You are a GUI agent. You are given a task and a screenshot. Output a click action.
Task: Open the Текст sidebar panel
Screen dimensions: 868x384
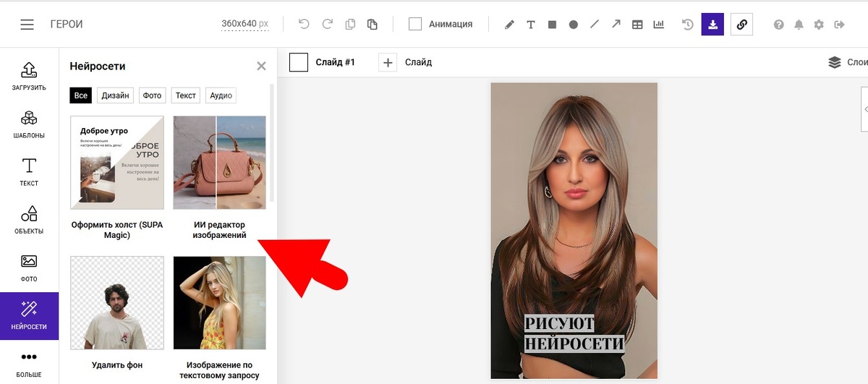click(29, 171)
